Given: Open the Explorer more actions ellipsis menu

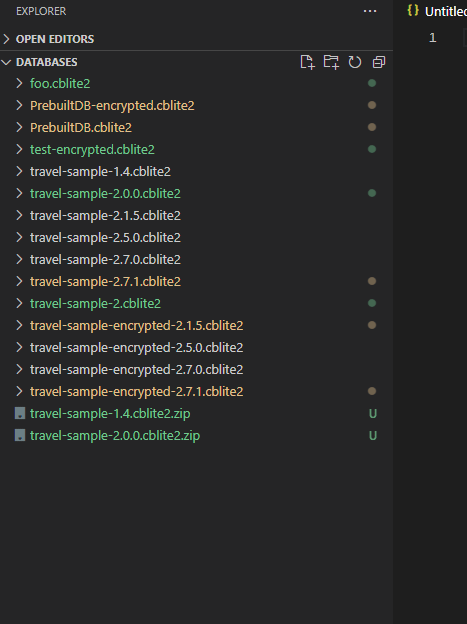Looking at the screenshot, I should click(x=370, y=11).
